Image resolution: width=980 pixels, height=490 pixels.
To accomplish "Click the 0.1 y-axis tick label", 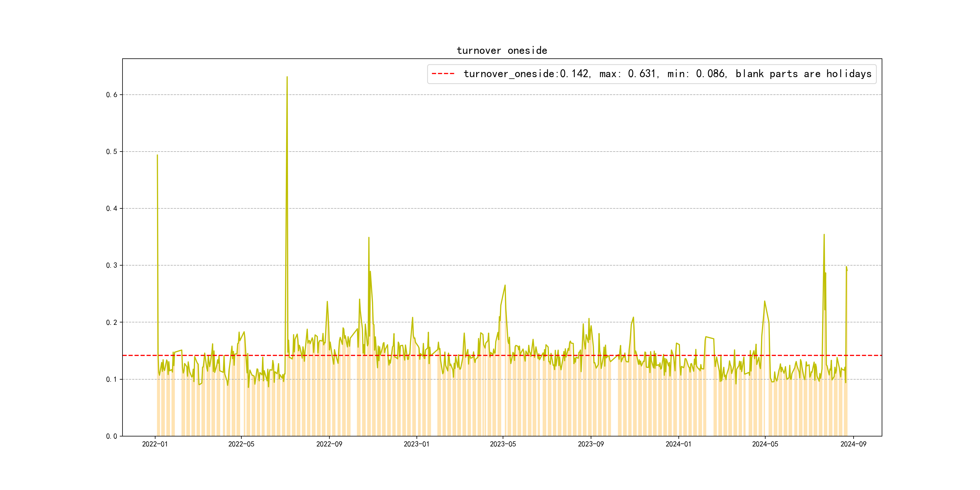I will (x=112, y=379).
